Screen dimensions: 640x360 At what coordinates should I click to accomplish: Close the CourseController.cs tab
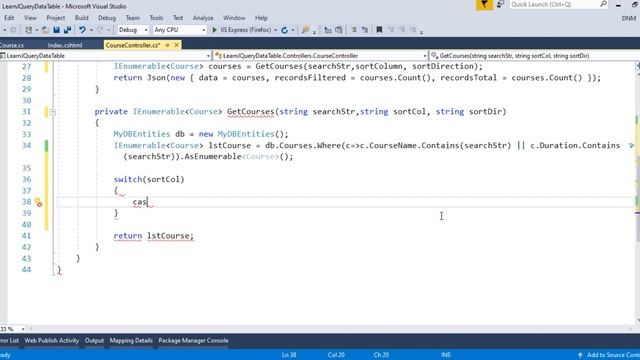click(176, 45)
